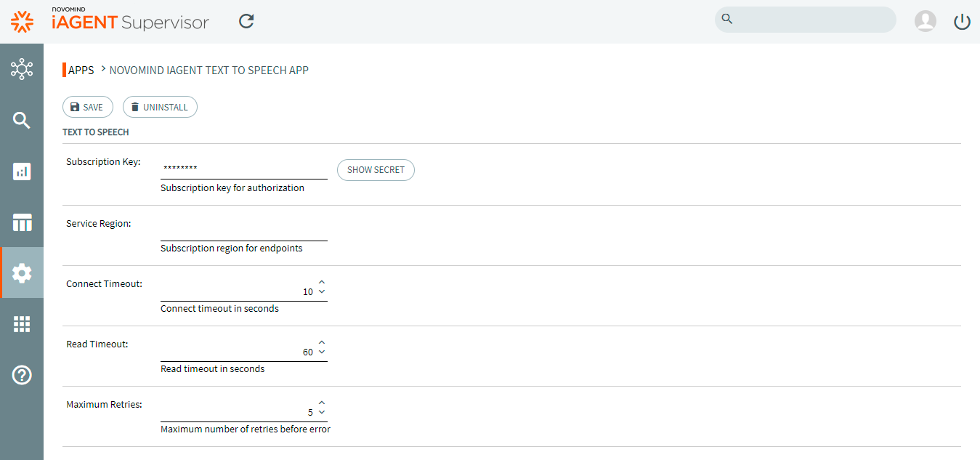Click the "Connect Timeout:" label
This screenshot has width=980, height=460.
pyautogui.click(x=104, y=284)
